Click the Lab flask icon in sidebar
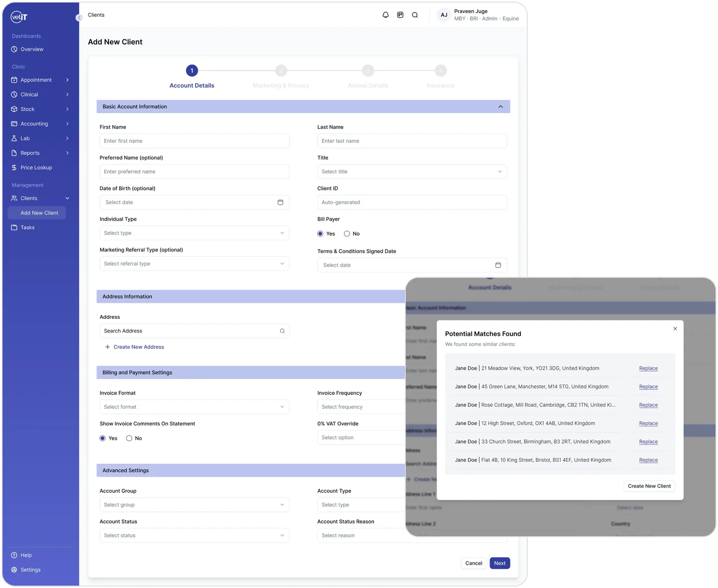The width and height of the screenshot is (718, 588). coord(14,138)
